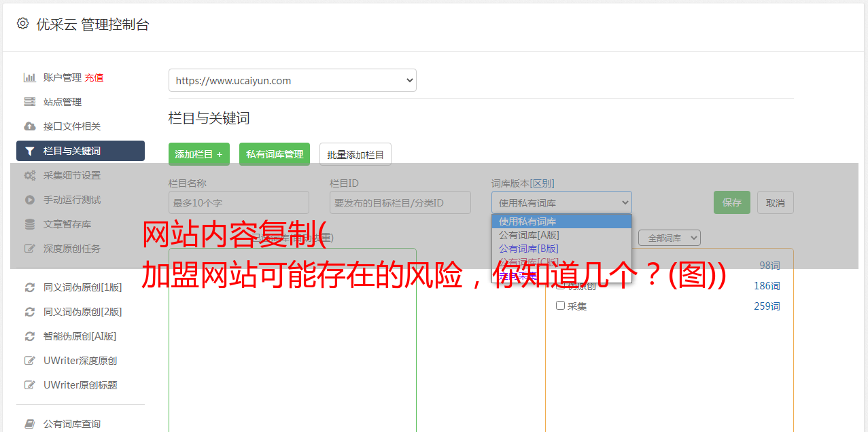
Task: Click the 栏目名称 input field
Action: [x=239, y=202]
